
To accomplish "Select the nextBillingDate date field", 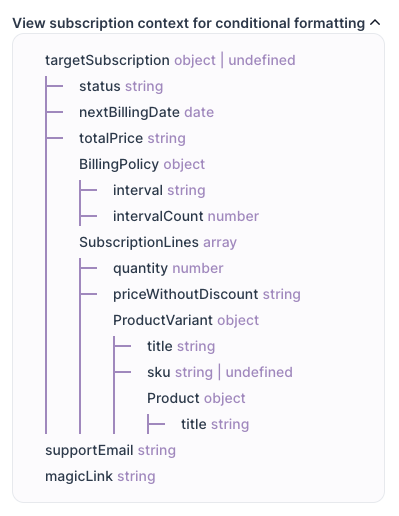I will (x=146, y=112).
